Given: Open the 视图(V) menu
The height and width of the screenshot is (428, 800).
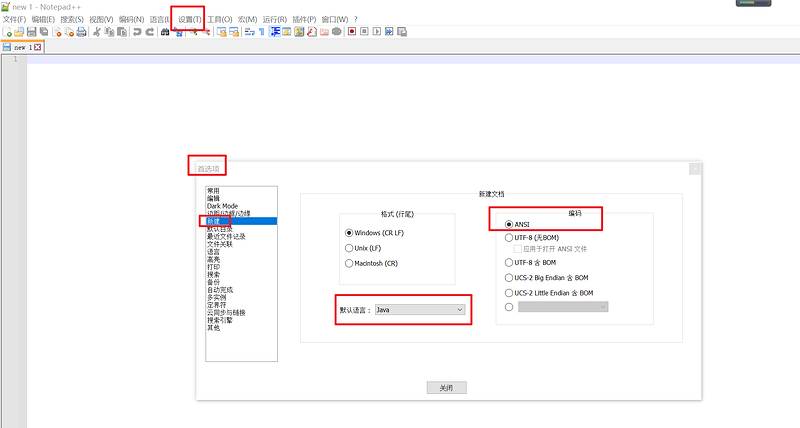Looking at the screenshot, I should [x=101, y=19].
